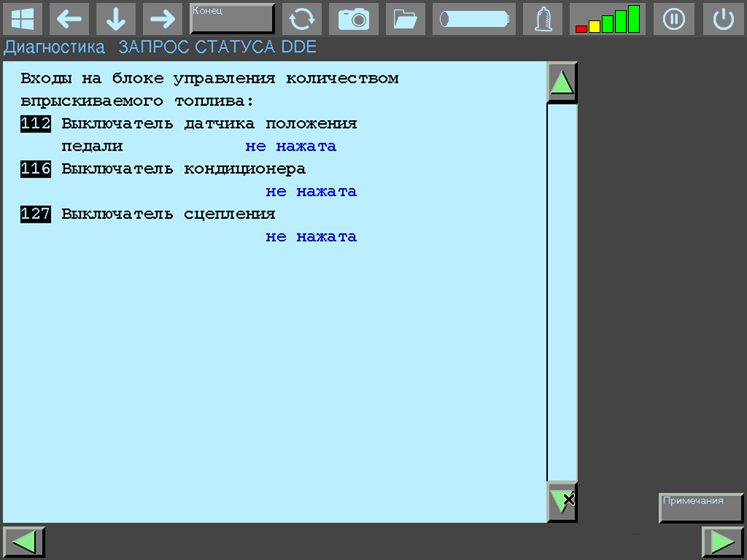Click the down arrow toolbar icon
The width and height of the screenshot is (747, 560).
point(115,18)
